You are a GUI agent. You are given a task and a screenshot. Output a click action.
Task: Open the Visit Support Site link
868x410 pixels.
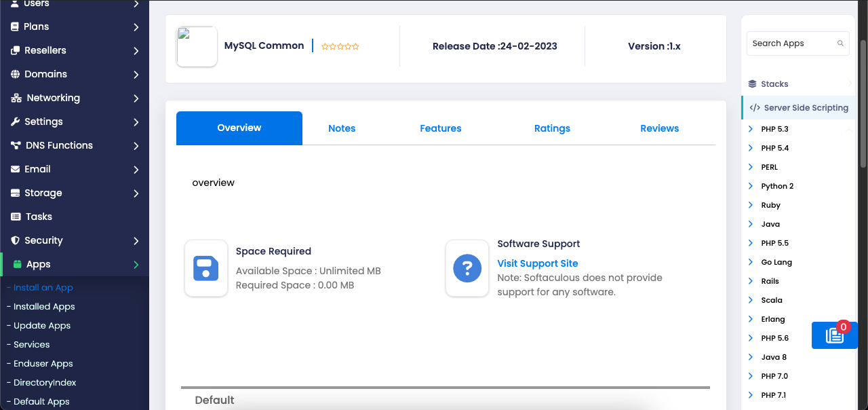tap(537, 263)
